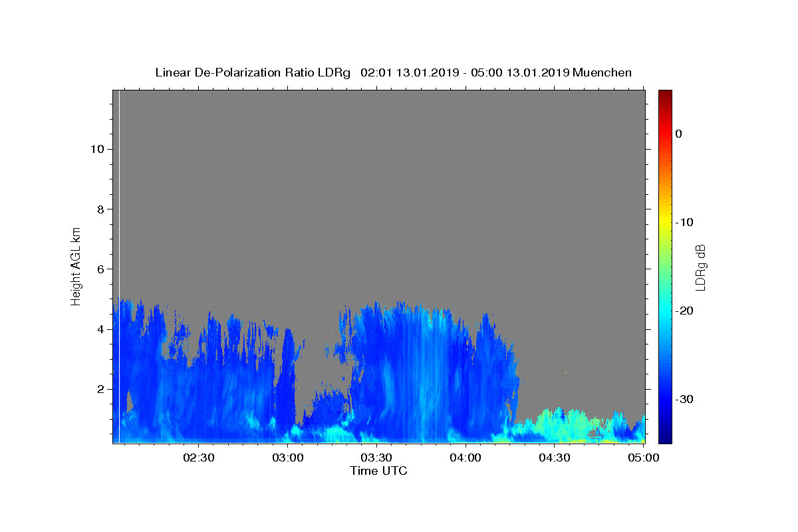798x532 pixels.
Task: Click the colorbar -20 label
Action: [x=685, y=311]
